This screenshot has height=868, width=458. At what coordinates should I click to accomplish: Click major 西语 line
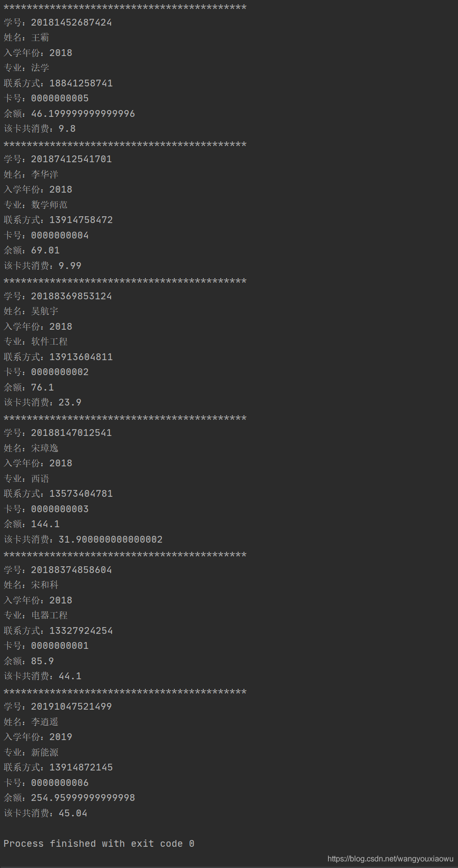pos(27,478)
